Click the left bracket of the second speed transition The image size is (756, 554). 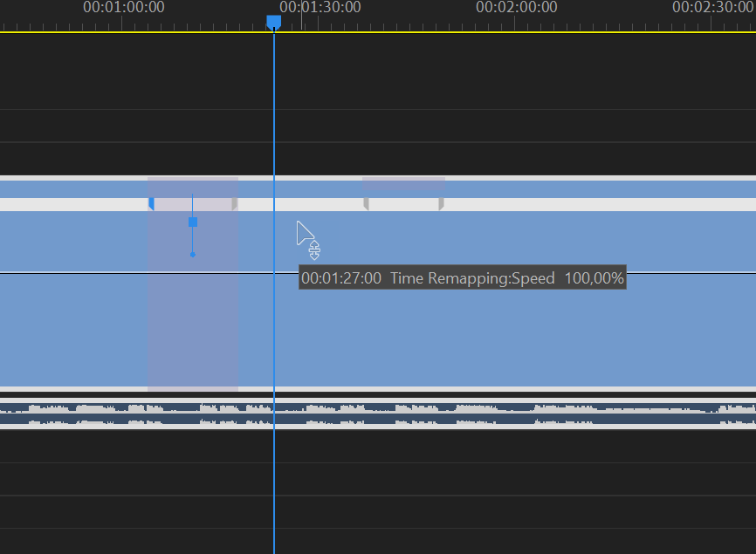click(366, 203)
